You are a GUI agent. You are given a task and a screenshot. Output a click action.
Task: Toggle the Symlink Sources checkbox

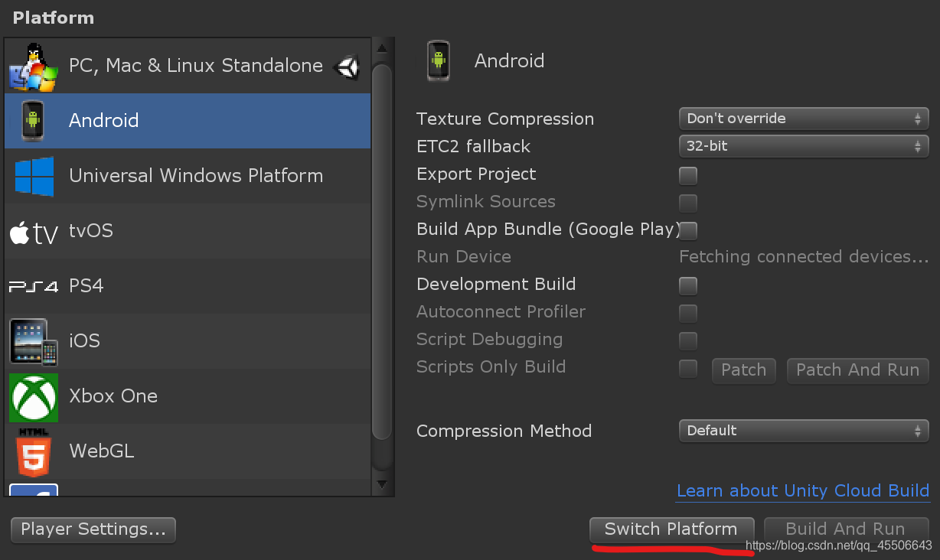tap(688, 203)
